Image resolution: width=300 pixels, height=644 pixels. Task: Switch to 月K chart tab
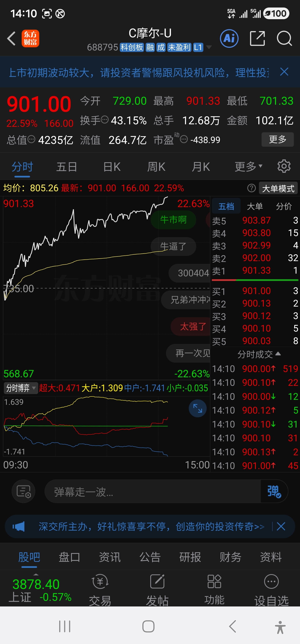click(x=201, y=167)
